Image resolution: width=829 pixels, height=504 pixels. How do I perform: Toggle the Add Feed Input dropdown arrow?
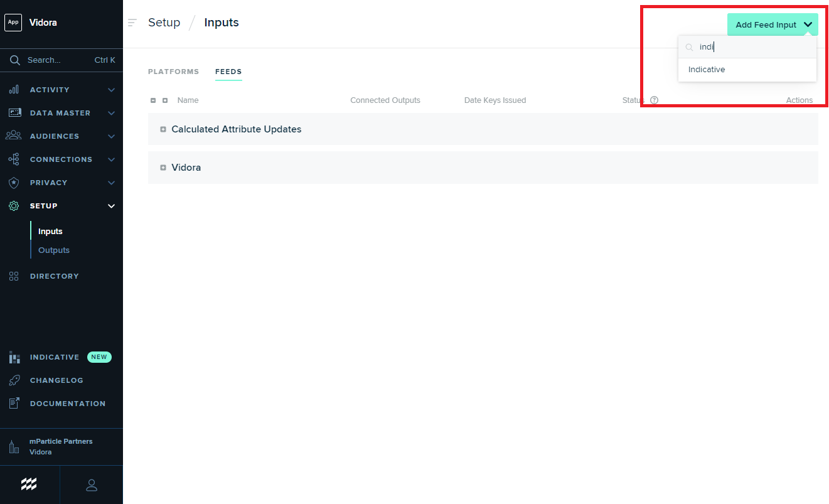point(808,25)
